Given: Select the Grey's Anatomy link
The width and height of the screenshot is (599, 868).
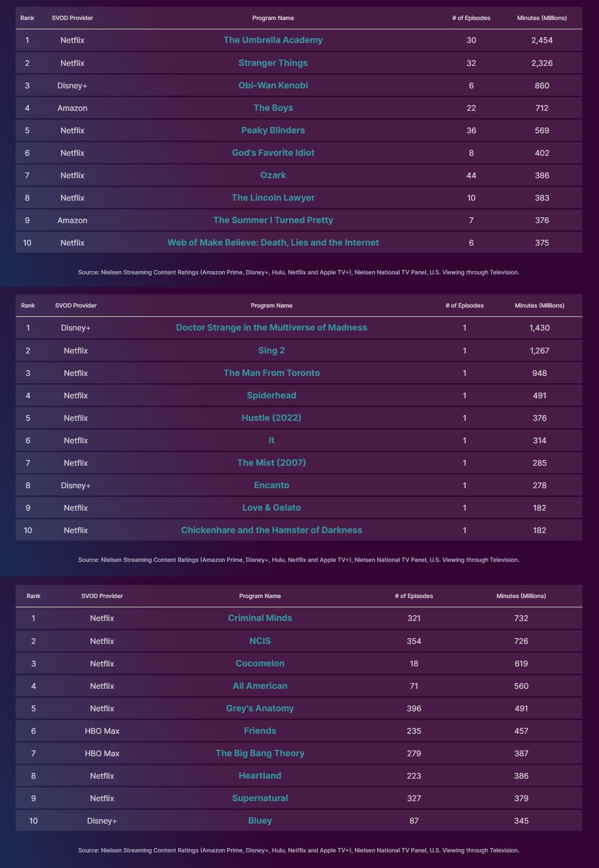Looking at the screenshot, I should coord(260,708).
